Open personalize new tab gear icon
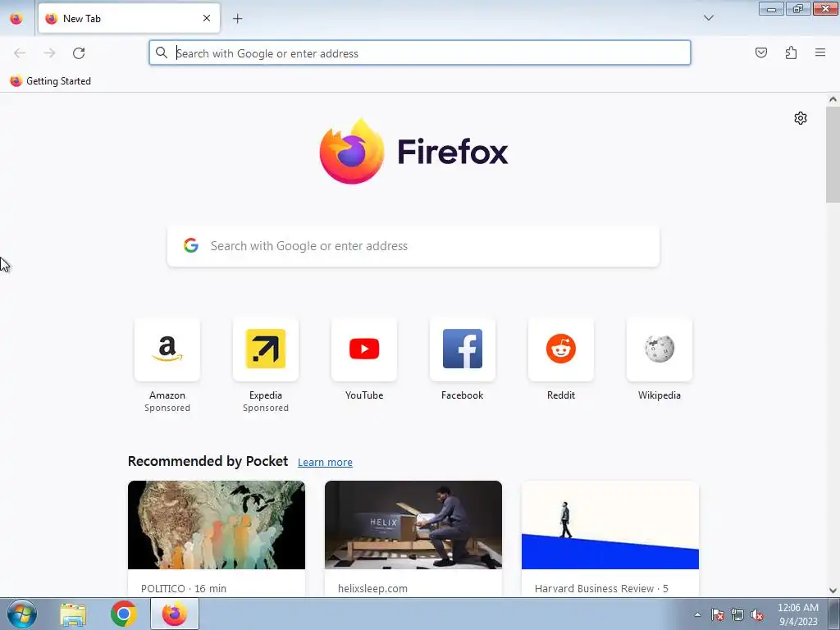This screenshot has width=840, height=630. click(801, 118)
